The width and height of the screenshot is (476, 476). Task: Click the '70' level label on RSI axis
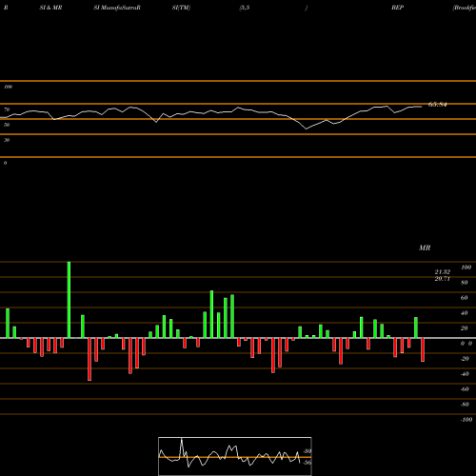point(7,109)
